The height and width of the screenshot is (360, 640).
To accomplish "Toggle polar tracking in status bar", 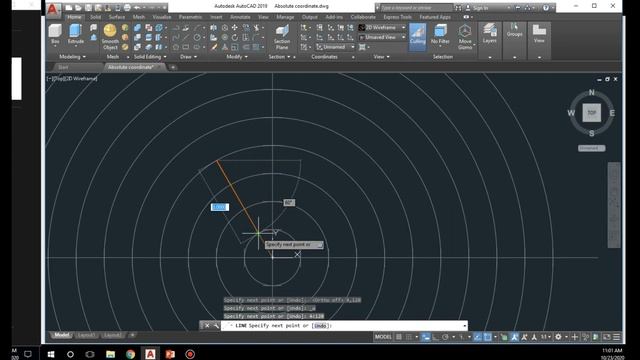I will [445, 337].
